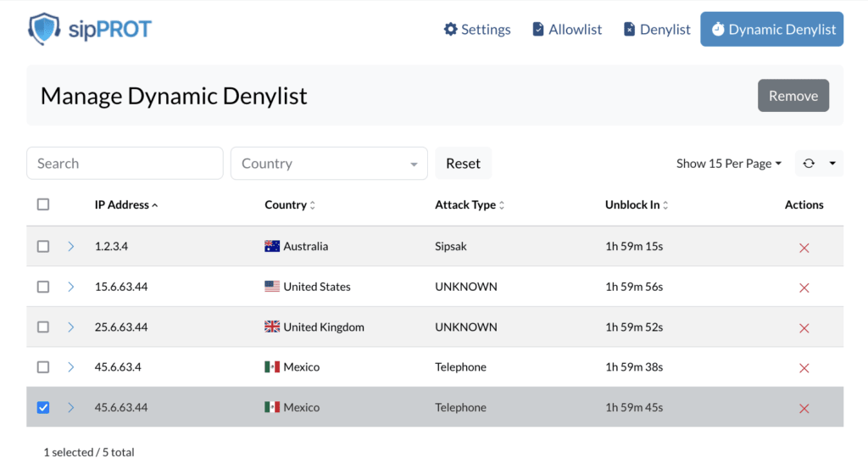The width and height of the screenshot is (868, 464).
Task: Click into the Search input field
Action: 125,164
